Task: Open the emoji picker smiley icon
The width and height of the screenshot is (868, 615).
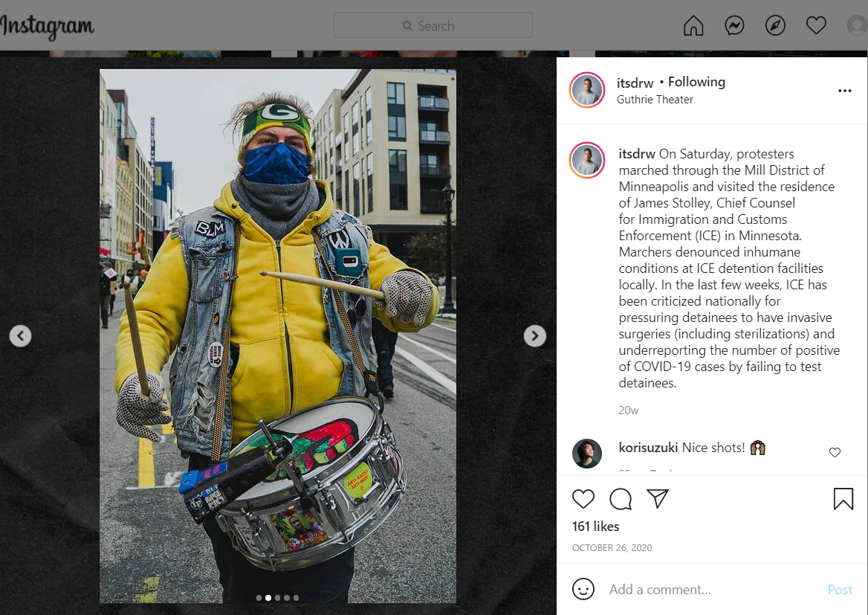Action: pyautogui.click(x=583, y=589)
